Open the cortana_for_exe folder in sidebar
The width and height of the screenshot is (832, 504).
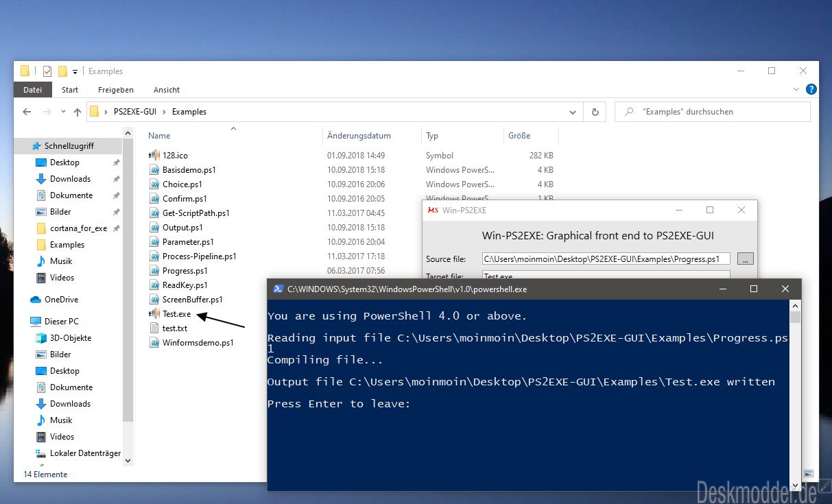78,228
